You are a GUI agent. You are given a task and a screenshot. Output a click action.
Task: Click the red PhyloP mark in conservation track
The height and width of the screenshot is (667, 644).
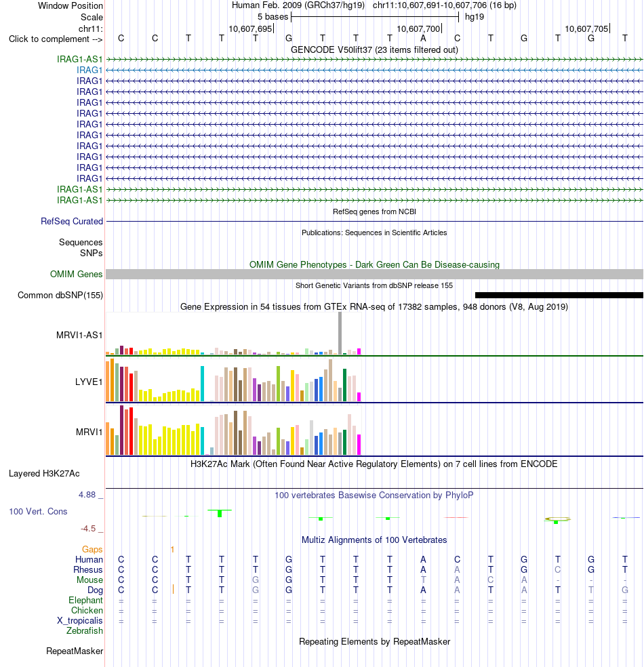pyautogui.click(x=456, y=518)
